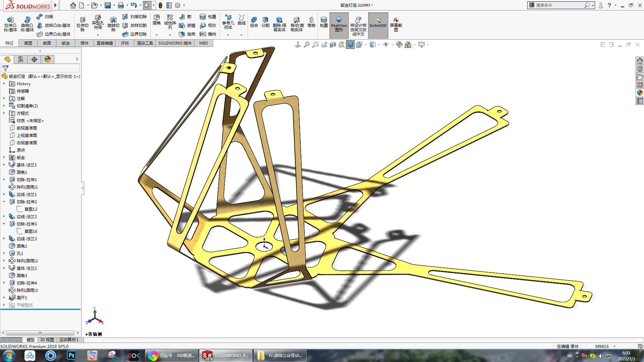Expand the 展开1 feature node
The height and width of the screenshot is (362, 644).
pos(4,298)
